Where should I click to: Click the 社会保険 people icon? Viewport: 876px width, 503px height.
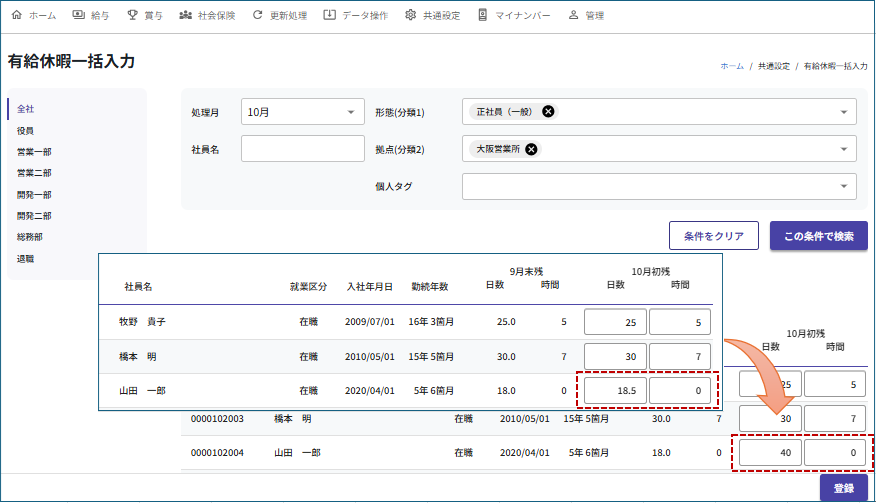pyautogui.click(x=185, y=15)
